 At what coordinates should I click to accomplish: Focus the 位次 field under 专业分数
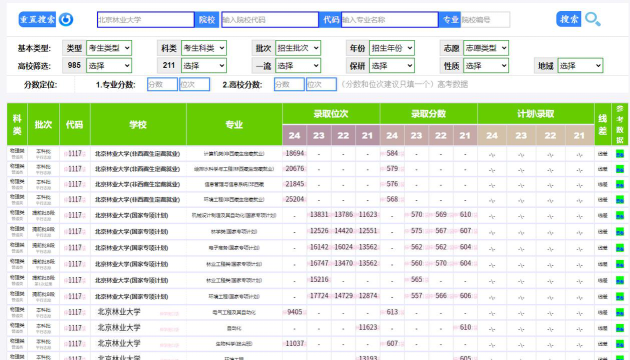click(x=194, y=84)
